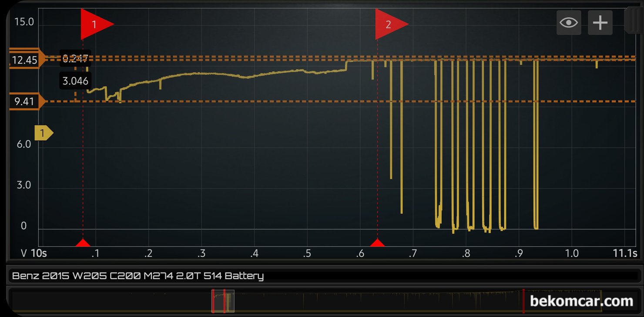Image resolution: width=644 pixels, height=317 pixels.
Task: Click the V unit axis label
Action: (x=24, y=253)
